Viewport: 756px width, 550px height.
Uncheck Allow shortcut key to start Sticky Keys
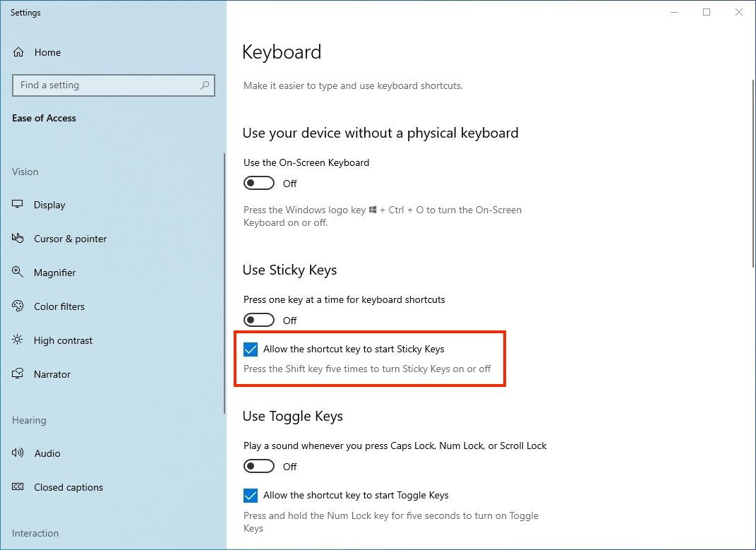pos(250,349)
